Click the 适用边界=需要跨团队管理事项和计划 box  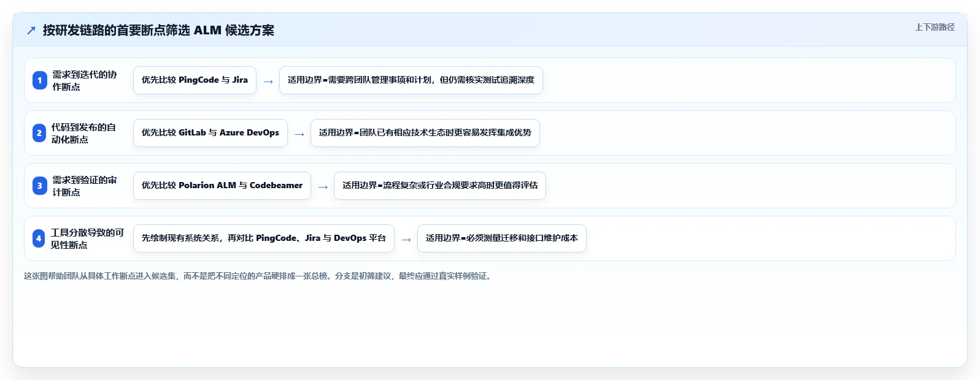point(411,80)
